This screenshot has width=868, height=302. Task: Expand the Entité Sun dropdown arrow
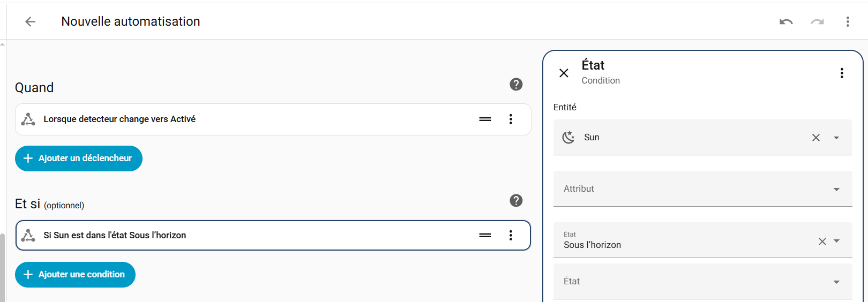[x=836, y=138]
